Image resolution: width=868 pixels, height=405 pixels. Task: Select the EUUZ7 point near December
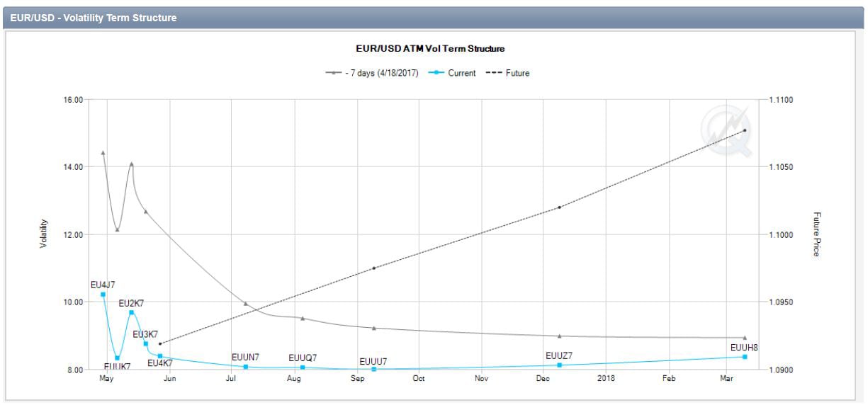click(560, 365)
